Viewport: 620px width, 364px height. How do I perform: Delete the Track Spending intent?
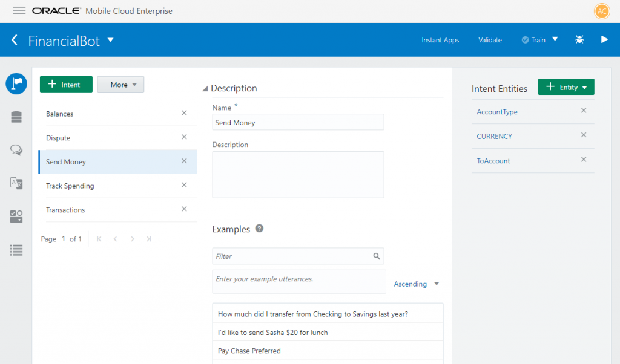pos(184,185)
